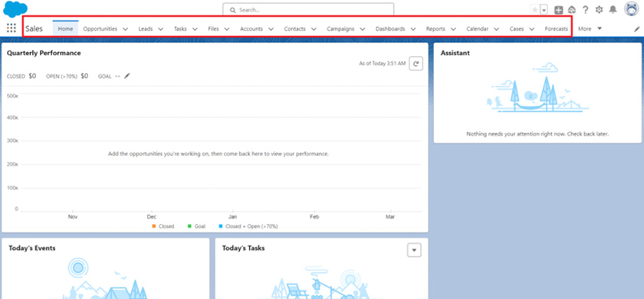This screenshot has height=299, width=644.
Task: Click the 'Goal' legend entry
Action: coord(196,226)
